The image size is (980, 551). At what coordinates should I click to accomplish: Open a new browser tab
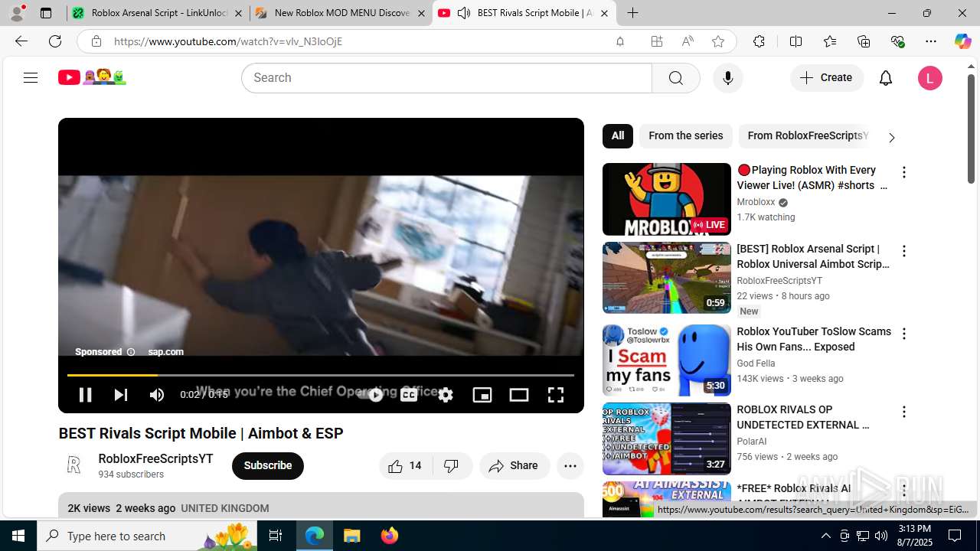(x=632, y=13)
